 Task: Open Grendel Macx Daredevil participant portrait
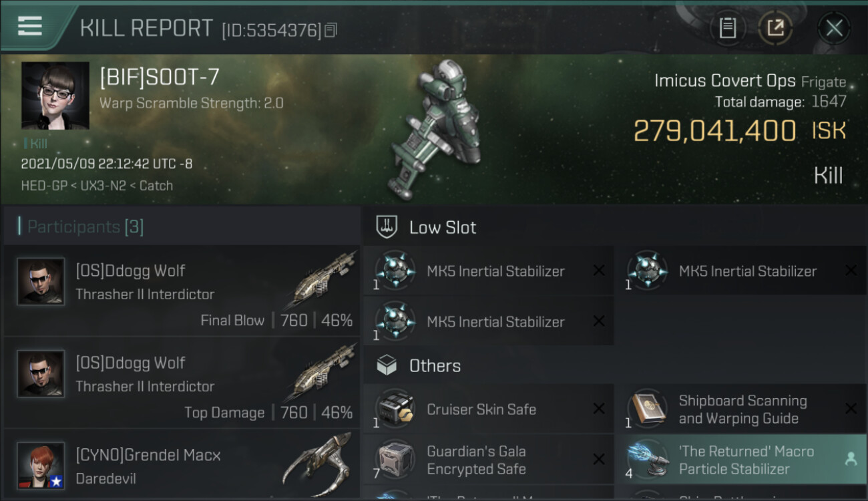tap(41, 466)
